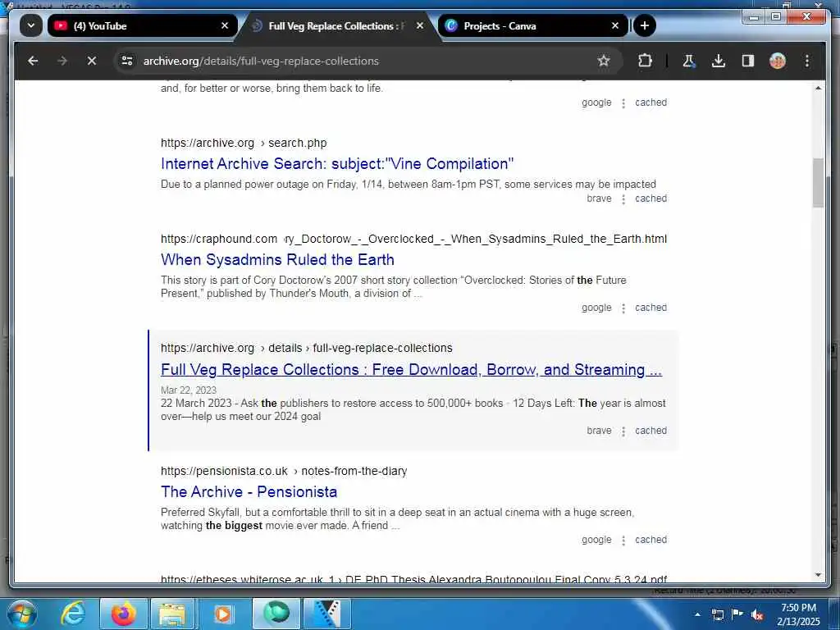840x630 pixels.
Task: Close the Projects - Canva tab
Action: tap(615, 25)
